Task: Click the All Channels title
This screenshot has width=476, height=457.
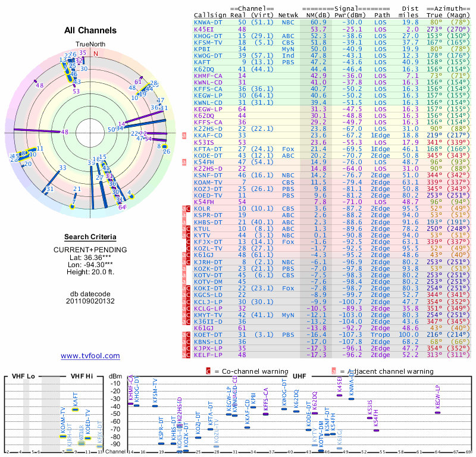Action: point(90,30)
